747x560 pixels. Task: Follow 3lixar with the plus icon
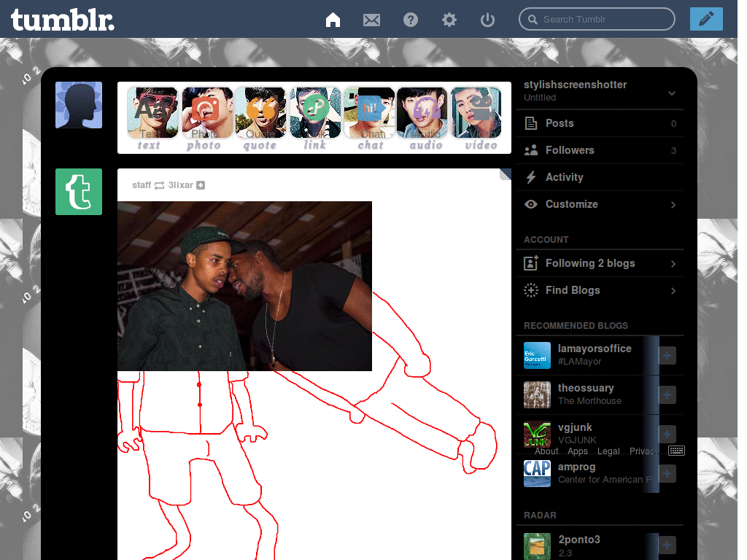point(201,185)
